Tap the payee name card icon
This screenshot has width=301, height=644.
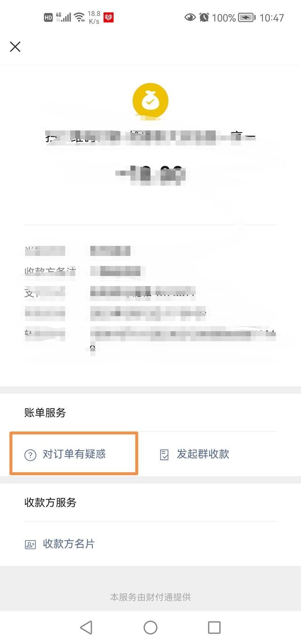30,545
